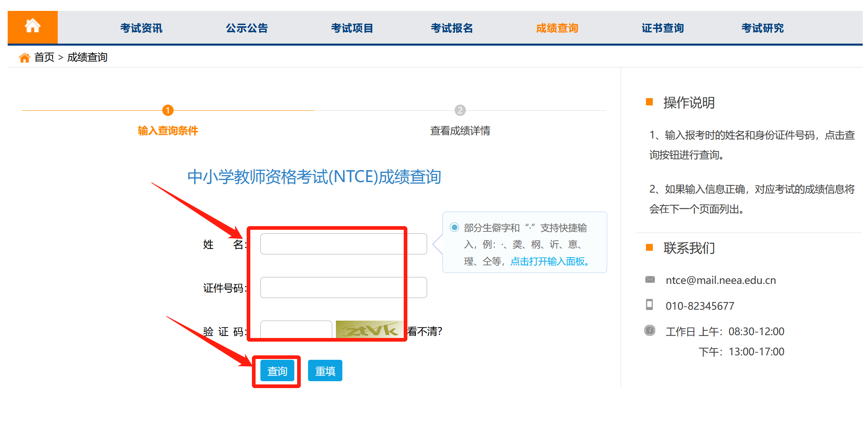Open the 考试资讯 menu
This screenshot has height=424, width=868.
tap(141, 28)
